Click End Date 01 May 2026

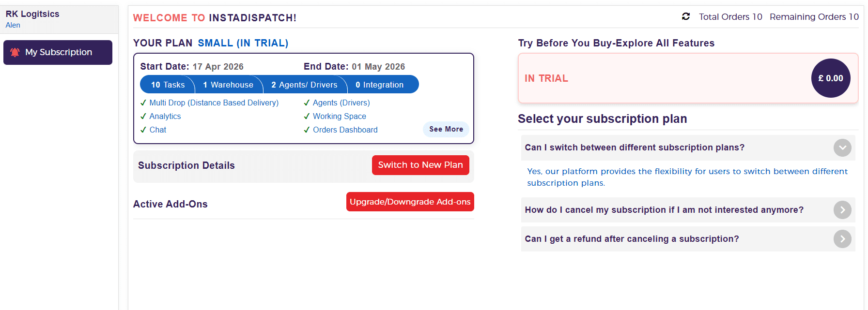coord(354,66)
